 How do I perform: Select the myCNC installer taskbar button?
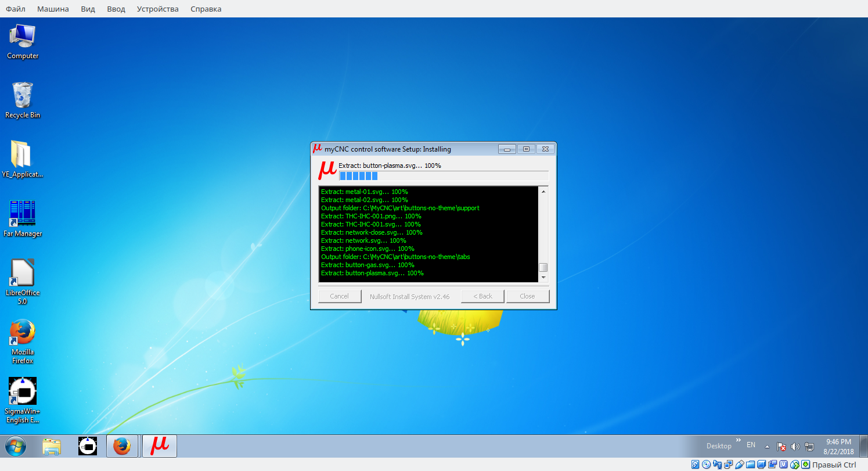pyautogui.click(x=159, y=446)
